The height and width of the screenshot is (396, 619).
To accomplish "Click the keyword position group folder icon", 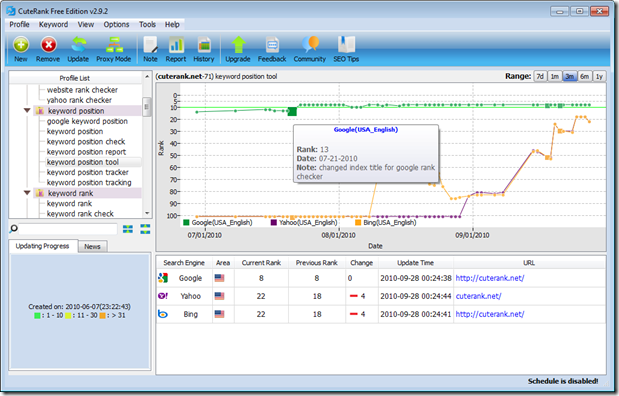I will (40, 111).
